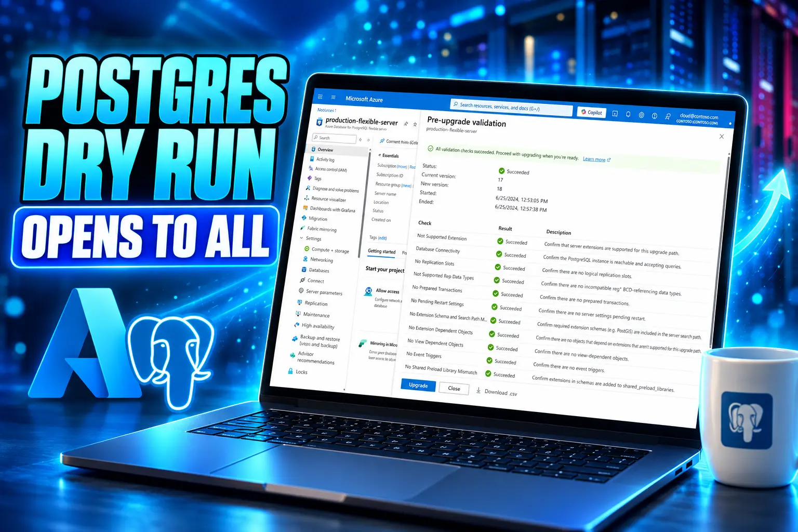Open the Learn more link

point(596,159)
